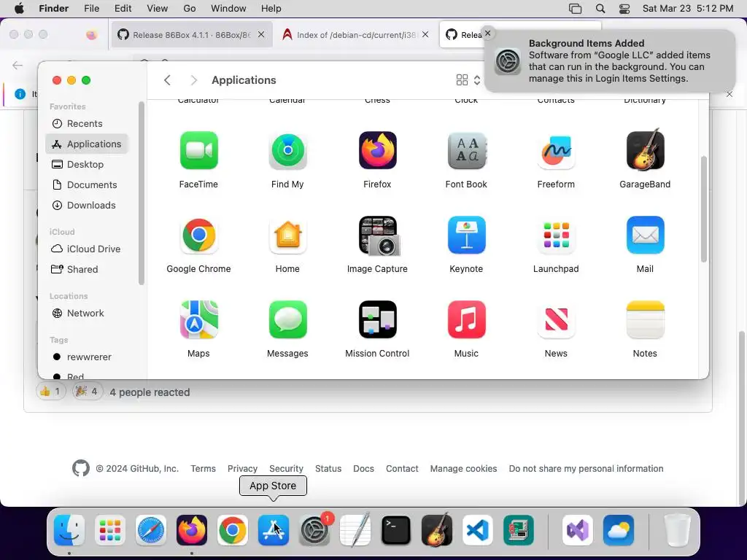Select Launchpad in the Applications folder

556,236
